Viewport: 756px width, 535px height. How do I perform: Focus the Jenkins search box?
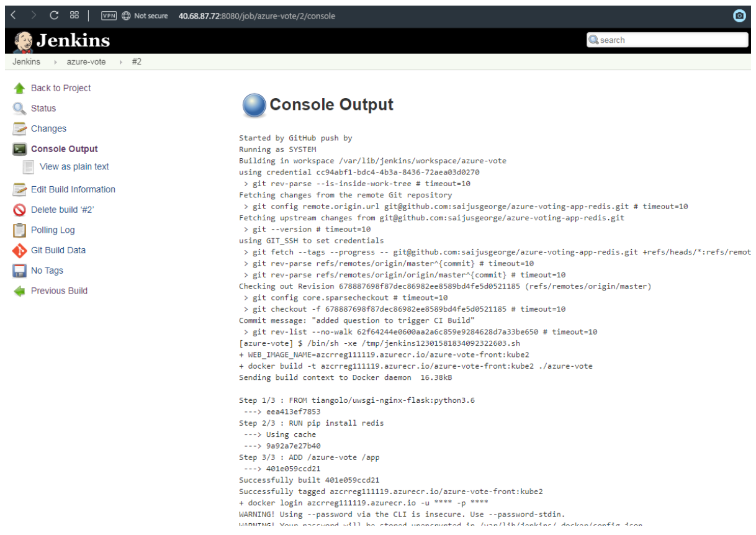coord(667,40)
